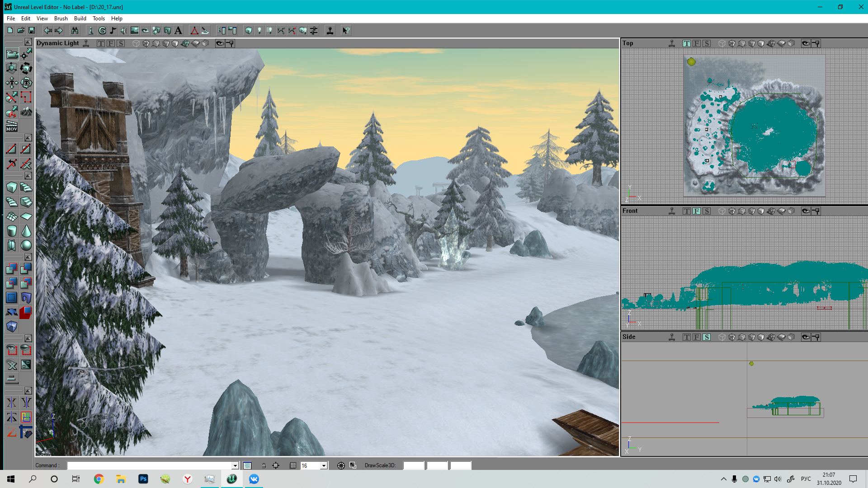Toggle lock selections icon in status bar
868x488 pixels.
tap(264, 465)
